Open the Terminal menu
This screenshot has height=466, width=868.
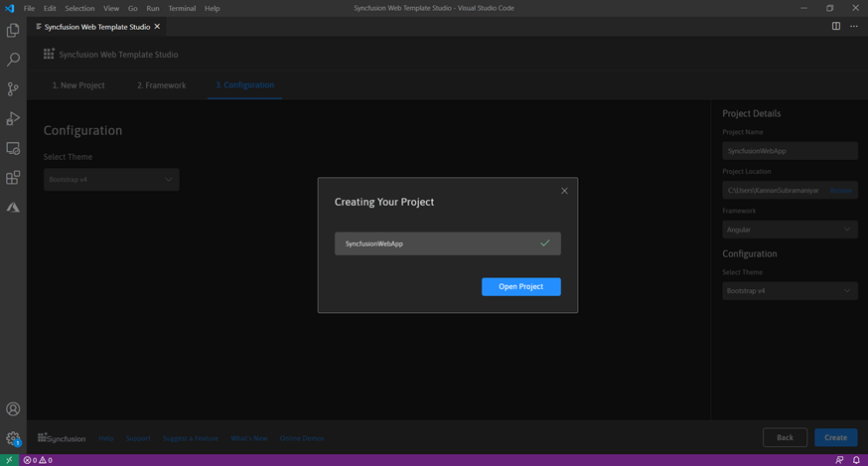tap(182, 8)
